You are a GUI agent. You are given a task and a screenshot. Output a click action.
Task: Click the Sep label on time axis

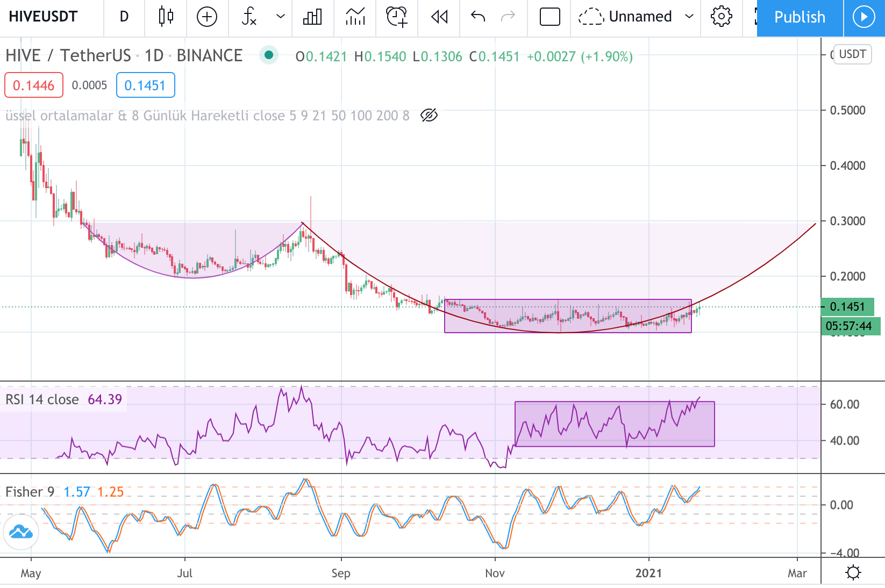click(341, 573)
